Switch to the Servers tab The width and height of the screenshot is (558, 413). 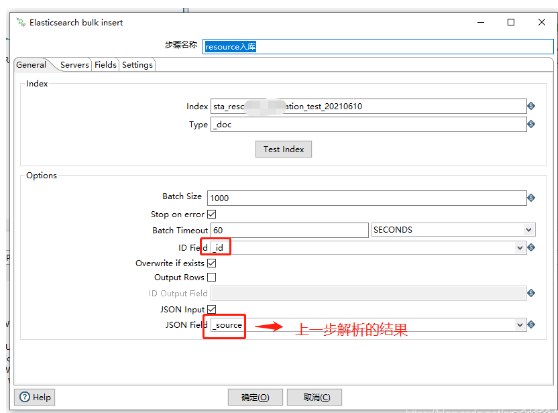tap(74, 65)
